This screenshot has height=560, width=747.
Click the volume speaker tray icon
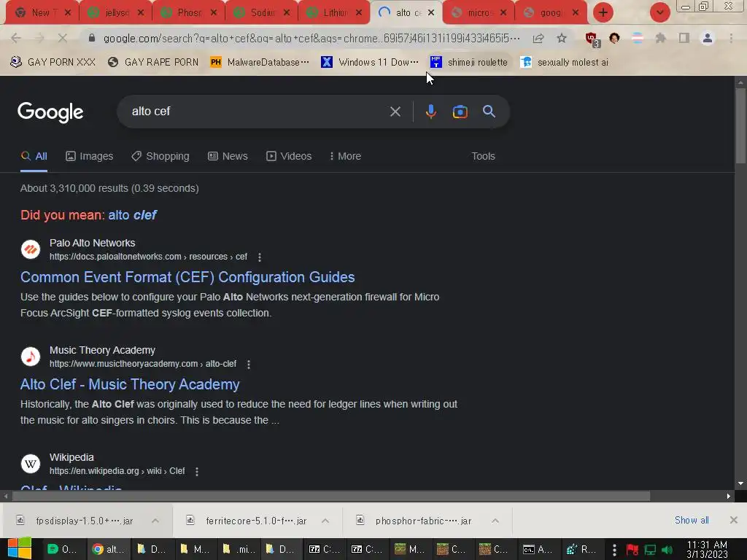667,550
